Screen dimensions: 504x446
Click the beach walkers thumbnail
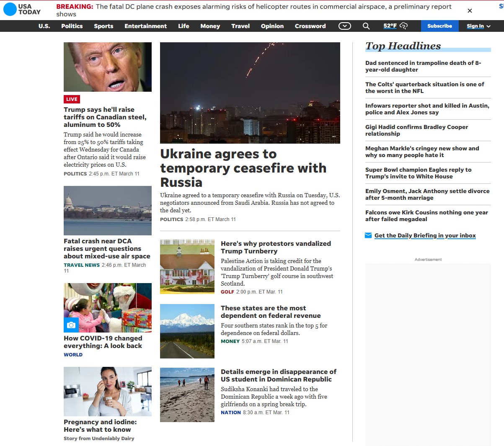[x=187, y=395]
